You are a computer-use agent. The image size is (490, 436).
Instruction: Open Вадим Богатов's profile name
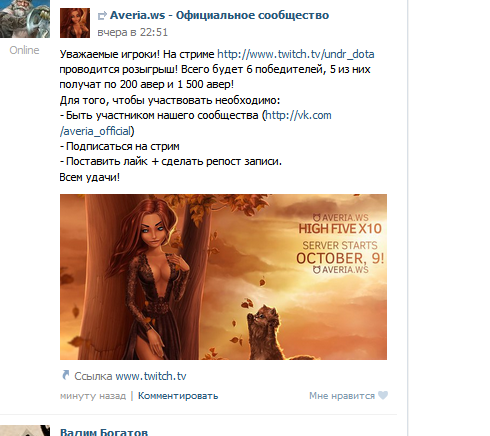point(104,432)
